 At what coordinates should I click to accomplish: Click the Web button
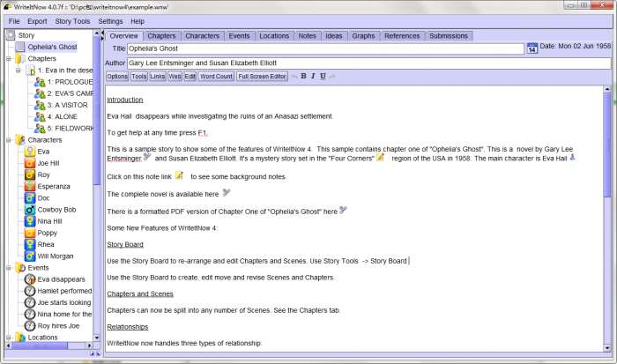coord(175,77)
